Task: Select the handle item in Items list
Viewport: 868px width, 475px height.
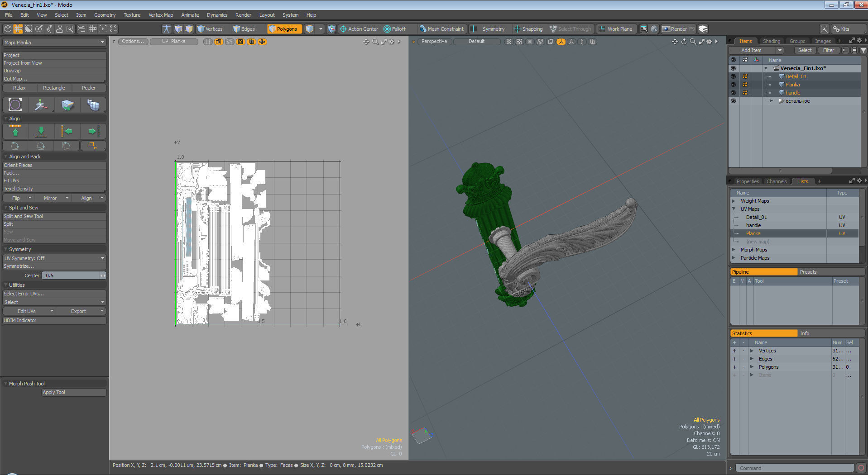Action: point(792,93)
